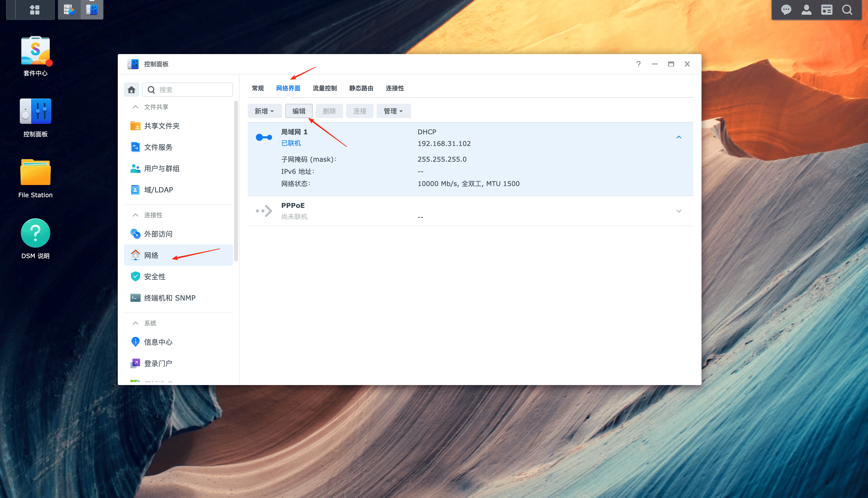
Task: Open the DSM Help desktop icon
Action: (x=35, y=233)
